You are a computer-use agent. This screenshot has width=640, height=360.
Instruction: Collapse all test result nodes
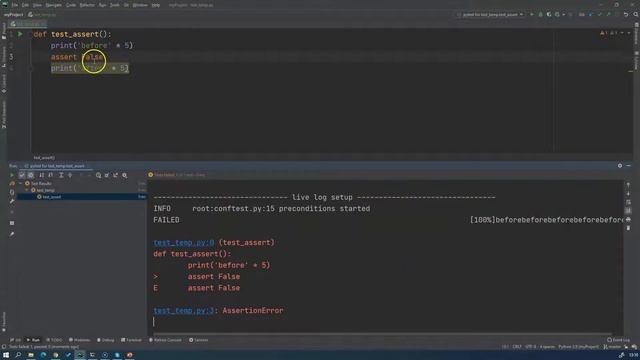click(x=70, y=175)
